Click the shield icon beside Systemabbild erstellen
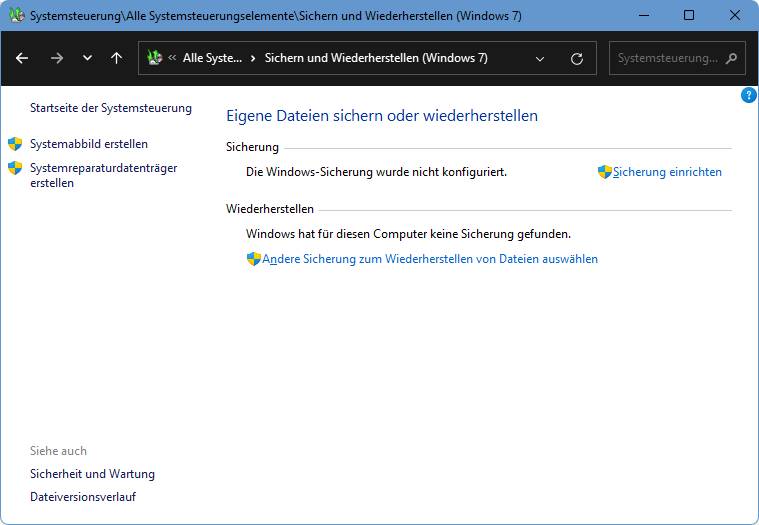This screenshot has width=759, height=525. click(x=15, y=144)
